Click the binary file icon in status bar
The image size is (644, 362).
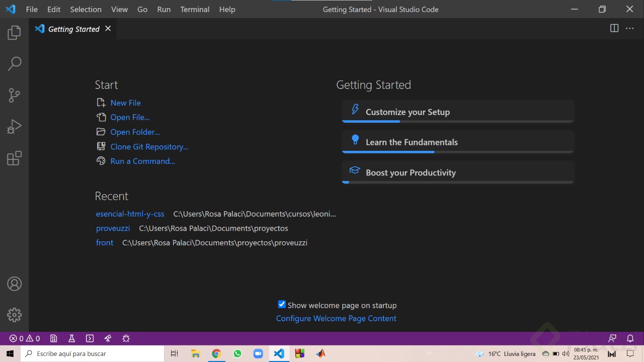tap(54, 338)
